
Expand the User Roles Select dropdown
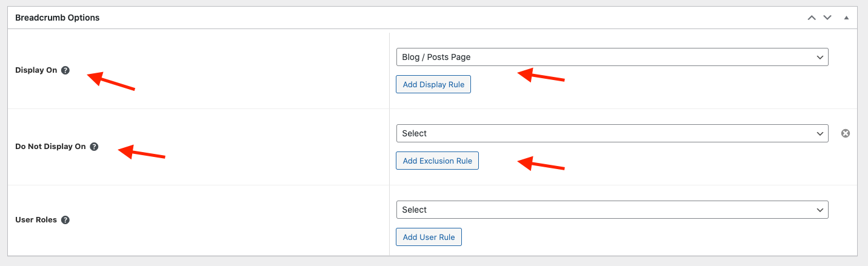[612, 210]
